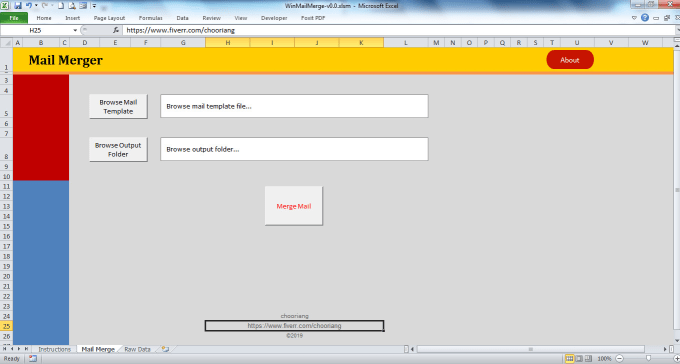Click the red About button
680x364 pixels.
570,60
